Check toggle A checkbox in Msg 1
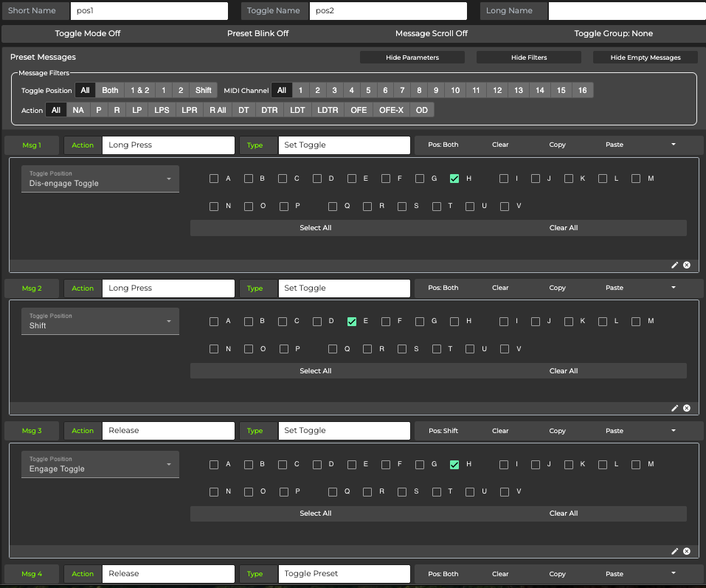This screenshot has height=588, width=706. [x=214, y=179]
